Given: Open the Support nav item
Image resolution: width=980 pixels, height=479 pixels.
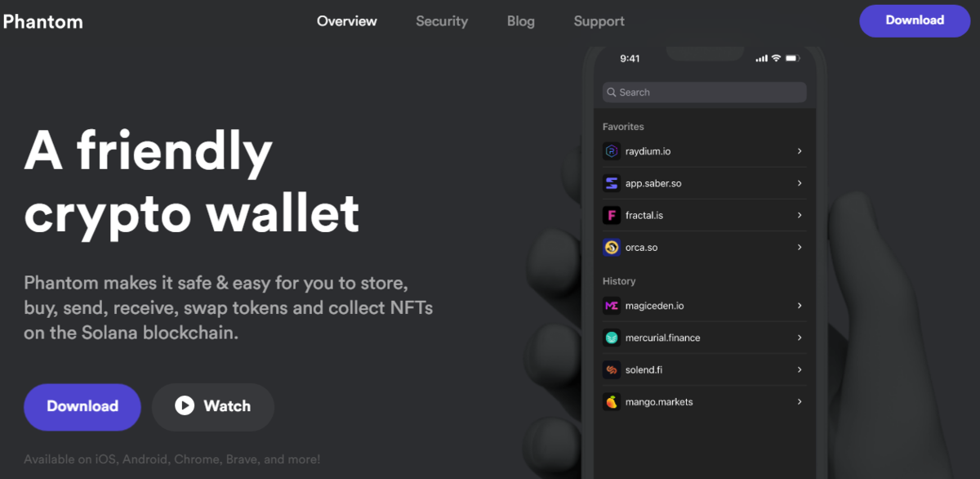Looking at the screenshot, I should tap(599, 21).
